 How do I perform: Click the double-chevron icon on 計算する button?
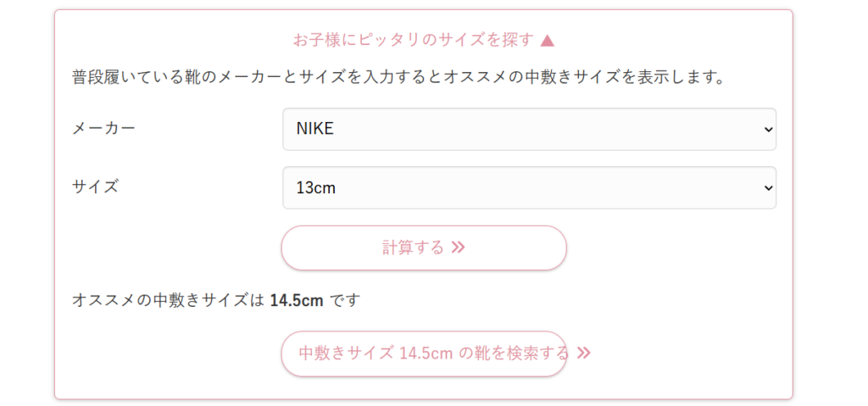[x=459, y=247]
